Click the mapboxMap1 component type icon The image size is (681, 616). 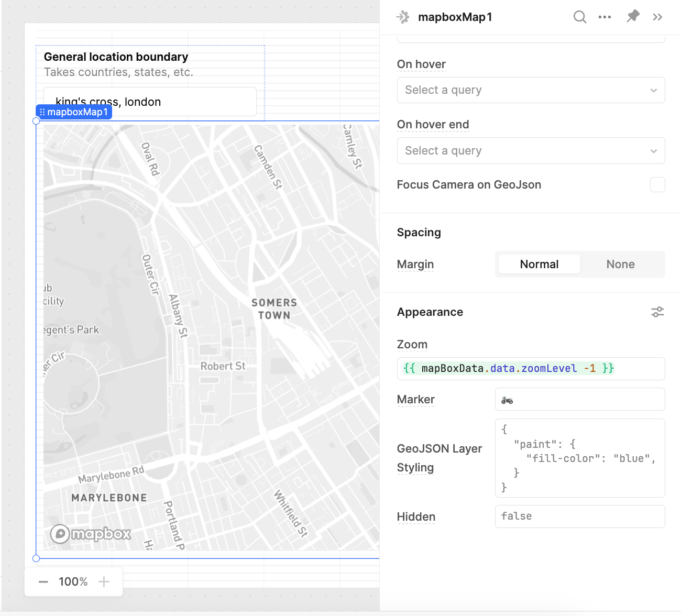coord(403,17)
